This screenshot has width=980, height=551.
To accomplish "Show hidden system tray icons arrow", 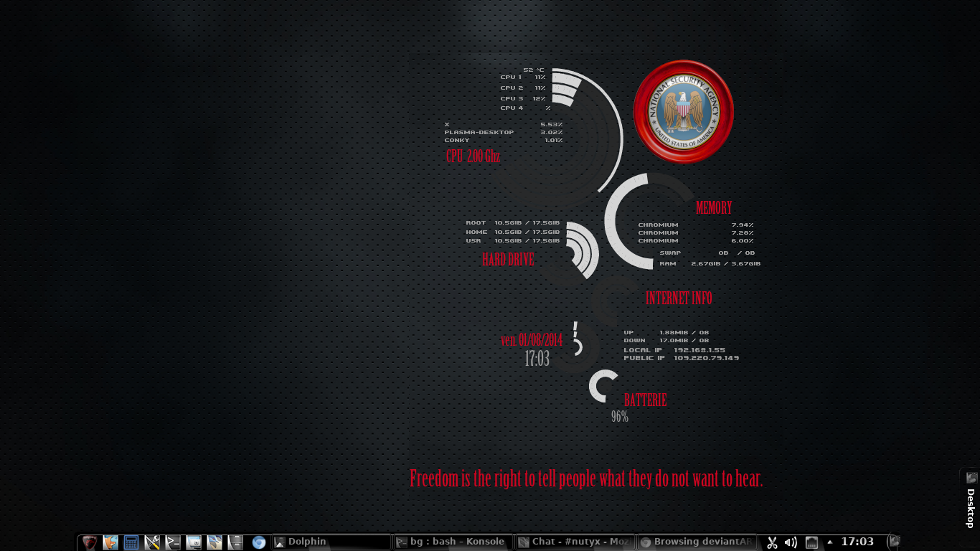I will click(830, 542).
